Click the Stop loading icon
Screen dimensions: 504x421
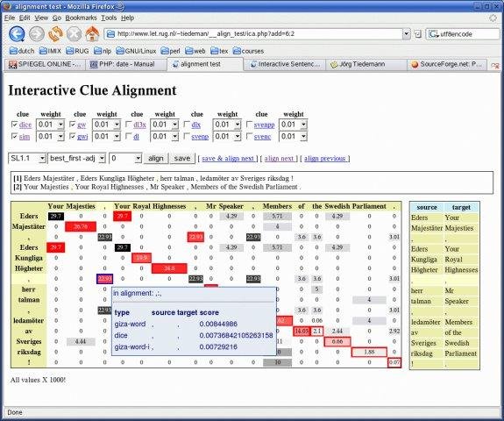pos(74,34)
